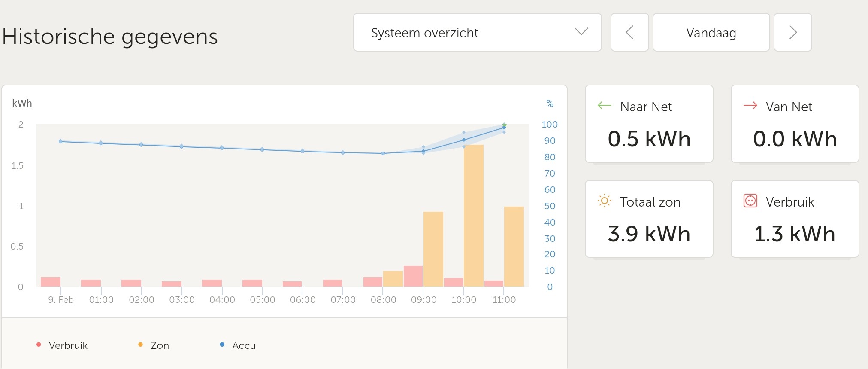Click the sun icon beside Totaal zon
The image size is (868, 369).
pos(604,201)
